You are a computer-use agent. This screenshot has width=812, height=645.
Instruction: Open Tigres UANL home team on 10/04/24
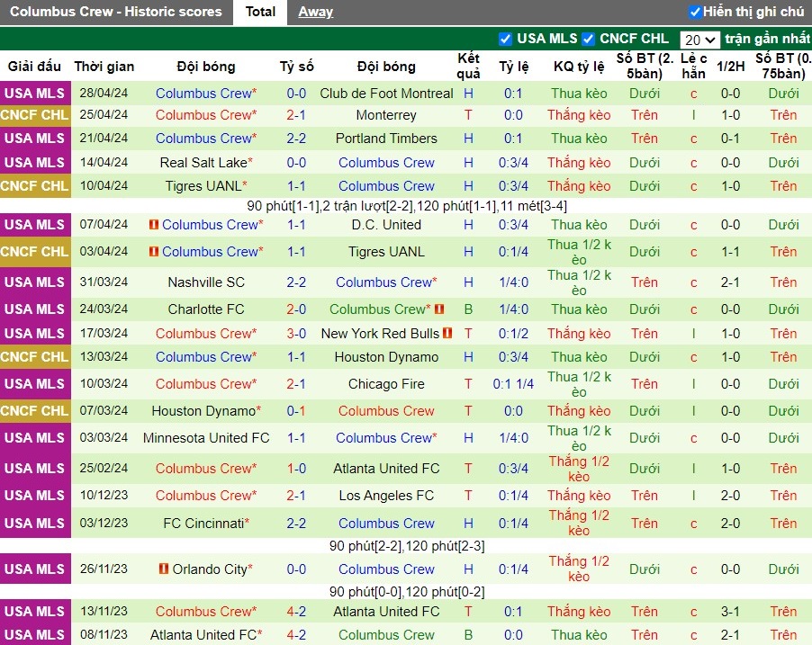tap(203, 186)
